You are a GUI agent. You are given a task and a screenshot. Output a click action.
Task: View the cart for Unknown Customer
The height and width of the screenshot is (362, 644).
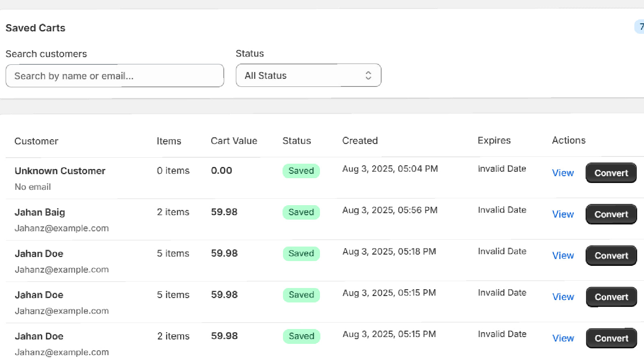tap(563, 173)
